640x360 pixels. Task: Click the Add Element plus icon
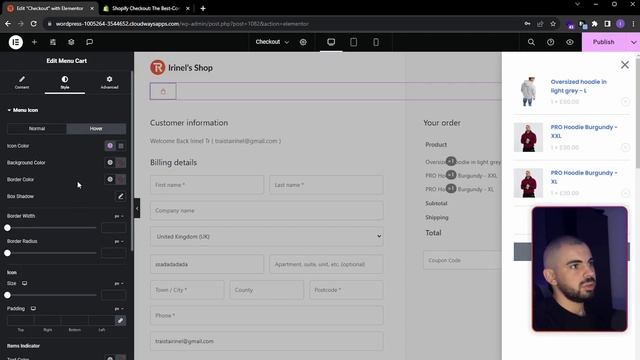[x=34, y=42]
